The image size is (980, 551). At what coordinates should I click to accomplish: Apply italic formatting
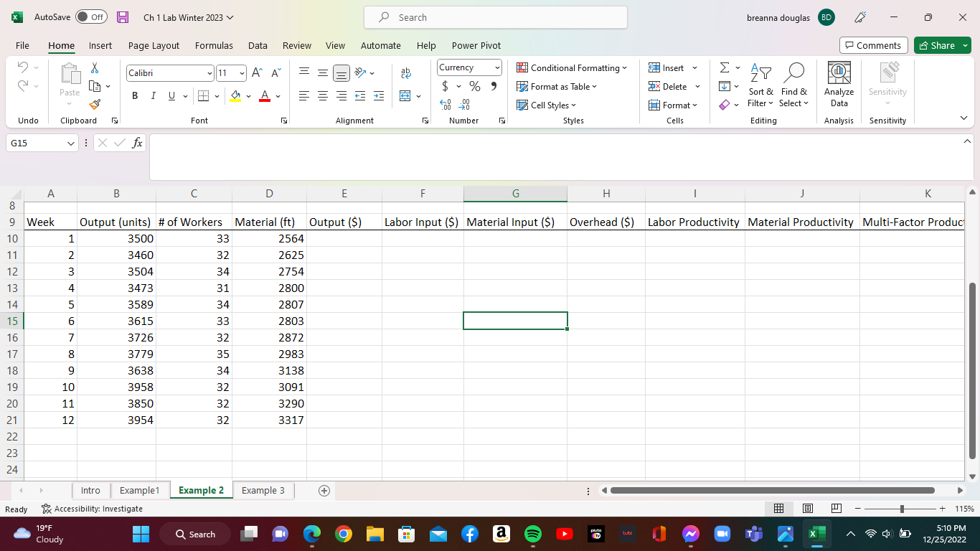(152, 94)
